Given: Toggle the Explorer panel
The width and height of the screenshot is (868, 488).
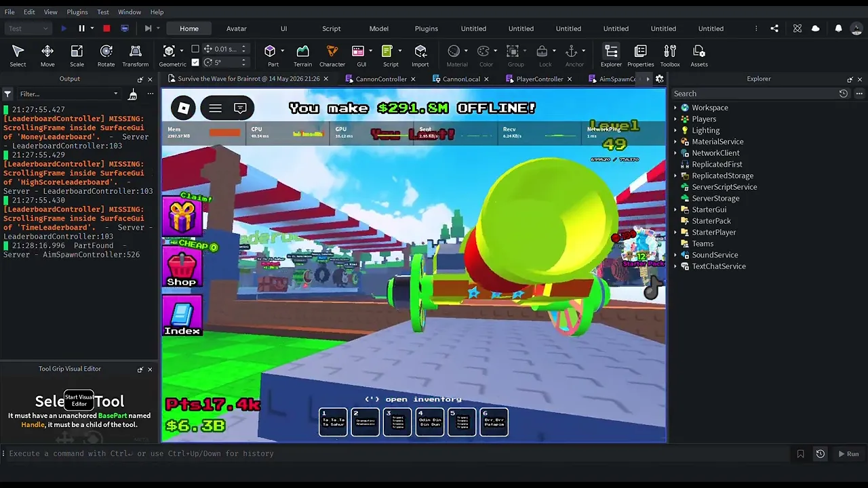Looking at the screenshot, I should click(x=611, y=56).
